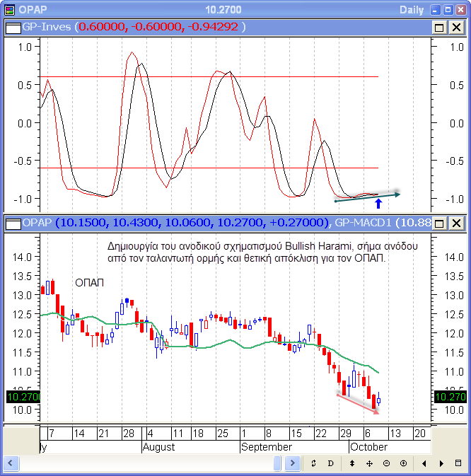Click the Daily timeframe label in title bar
The width and height of the screenshot is (471, 476).
(x=412, y=9)
